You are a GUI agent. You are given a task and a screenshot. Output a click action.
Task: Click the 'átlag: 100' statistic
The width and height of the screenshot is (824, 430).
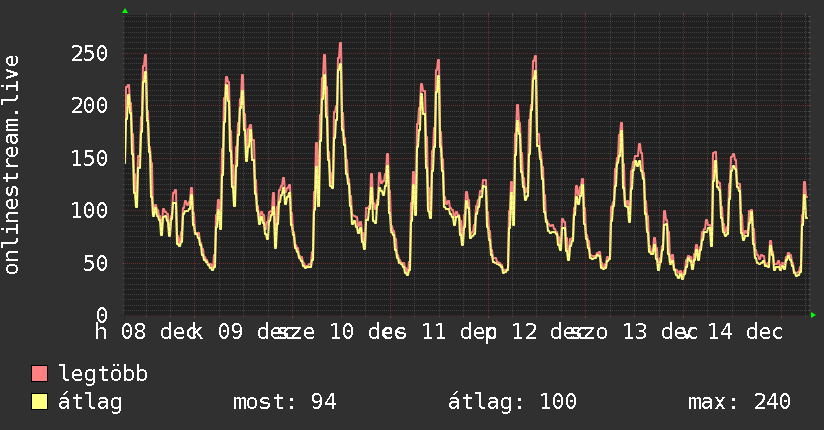(x=512, y=402)
